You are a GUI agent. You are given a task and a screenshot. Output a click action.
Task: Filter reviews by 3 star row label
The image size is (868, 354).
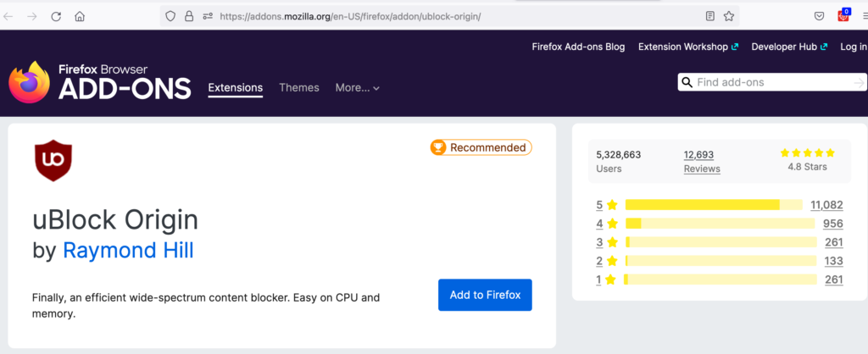(x=606, y=242)
